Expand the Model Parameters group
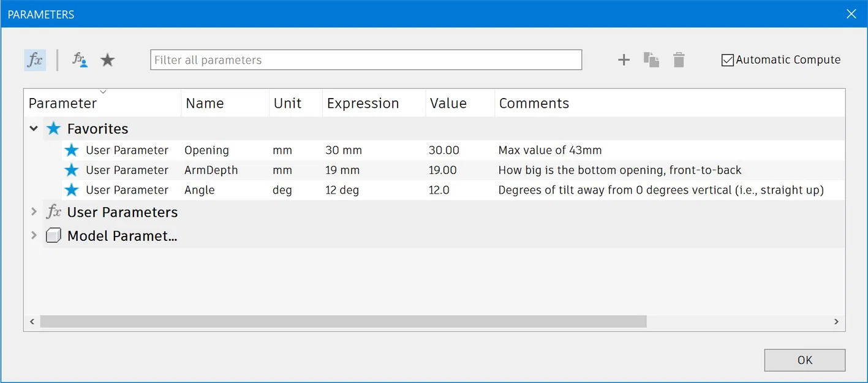868x383 pixels. pos(34,235)
